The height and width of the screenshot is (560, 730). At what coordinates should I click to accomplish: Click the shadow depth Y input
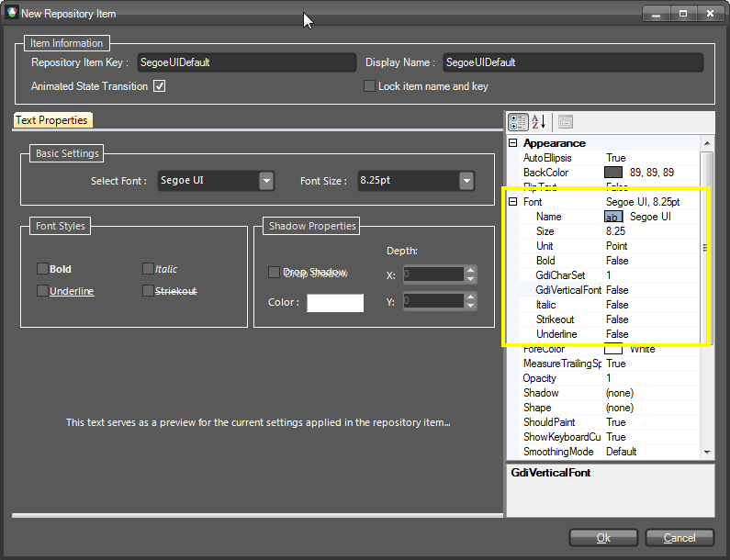434,301
